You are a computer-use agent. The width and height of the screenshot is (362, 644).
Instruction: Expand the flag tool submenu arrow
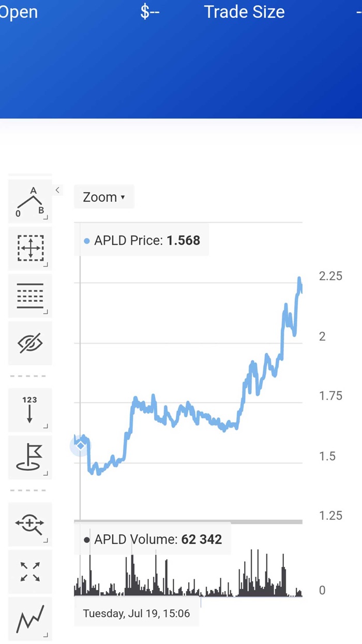[x=46, y=473]
